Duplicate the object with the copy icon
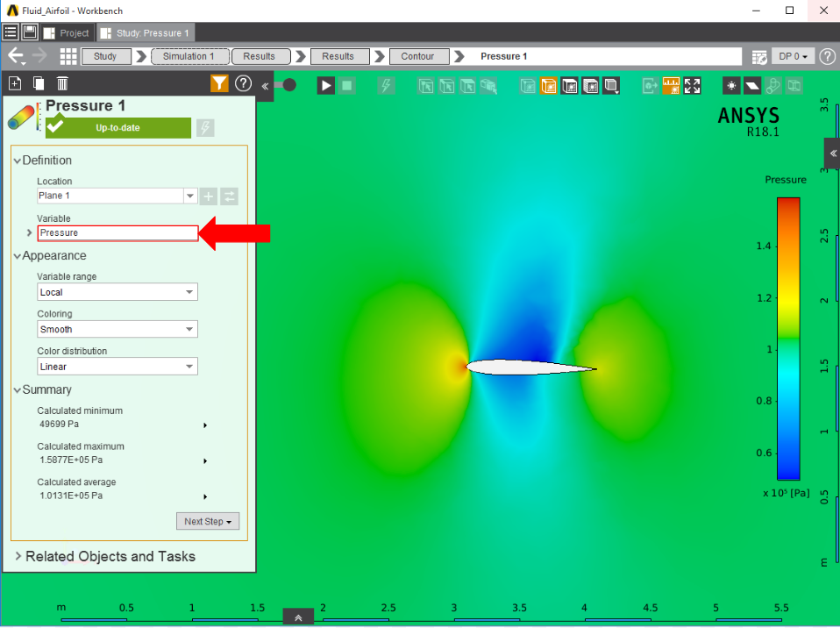Viewport: 840px width, 628px height. [x=39, y=83]
